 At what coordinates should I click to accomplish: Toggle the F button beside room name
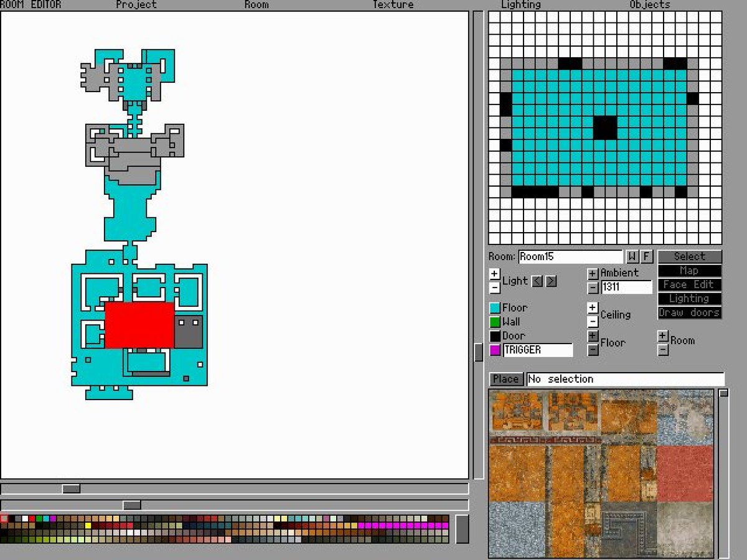point(646,256)
